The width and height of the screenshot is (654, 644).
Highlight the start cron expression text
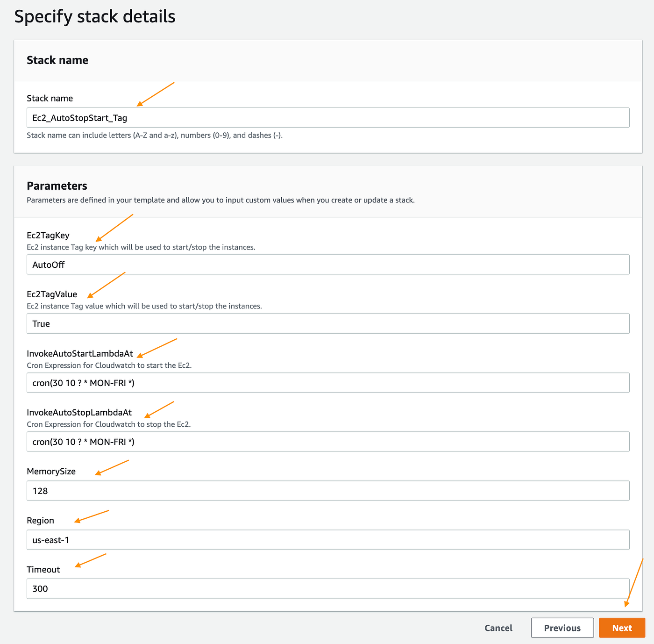tap(83, 382)
